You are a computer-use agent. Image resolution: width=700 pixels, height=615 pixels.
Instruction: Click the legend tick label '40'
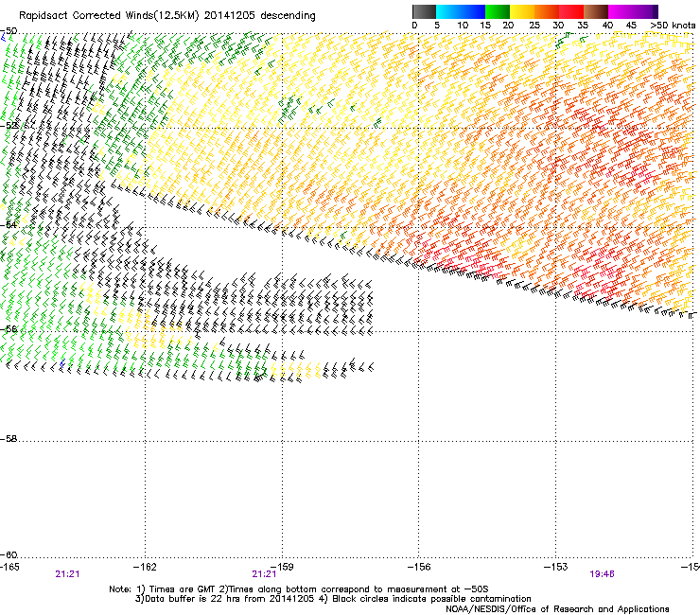(607, 26)
